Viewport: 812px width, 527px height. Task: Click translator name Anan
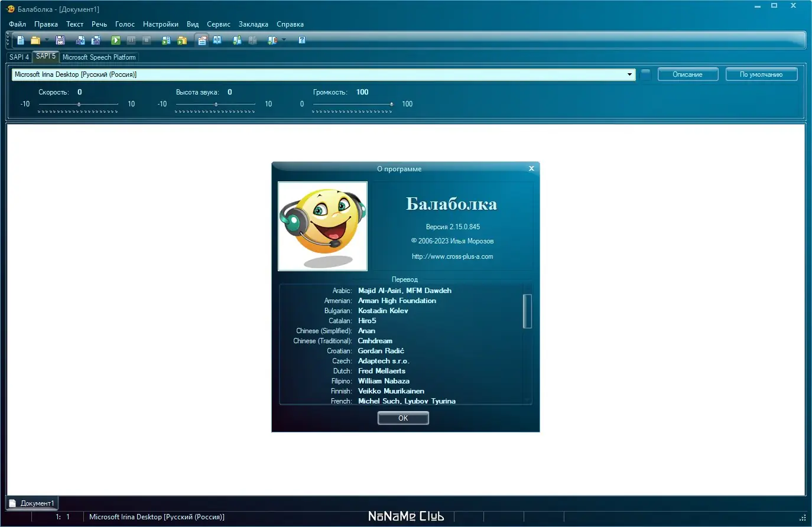tap(366, 331)
